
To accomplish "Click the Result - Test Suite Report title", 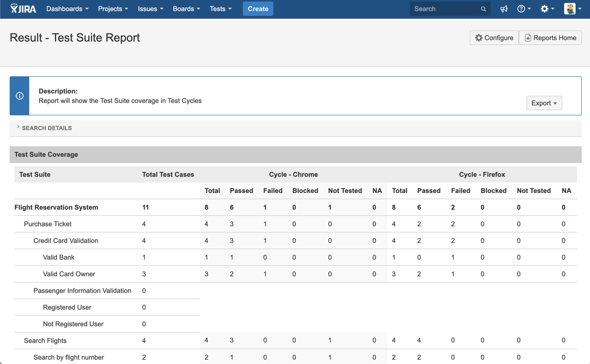I will tap(75, 38).
